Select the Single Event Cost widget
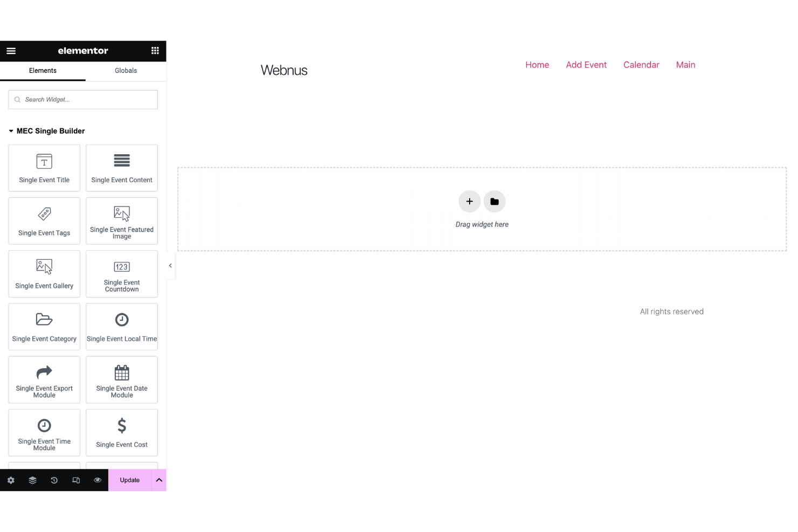 [121, 432]
